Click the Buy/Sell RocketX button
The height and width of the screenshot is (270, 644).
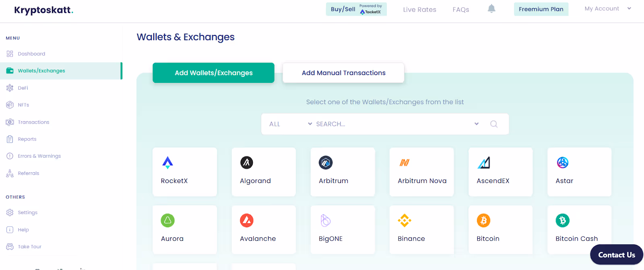coord(356,9)
